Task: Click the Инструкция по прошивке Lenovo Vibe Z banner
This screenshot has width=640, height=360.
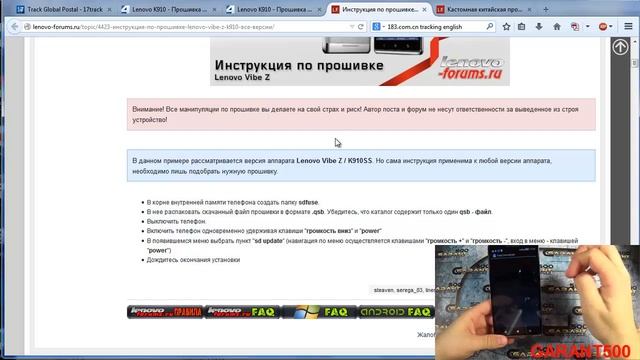Action: coord(360,61)
